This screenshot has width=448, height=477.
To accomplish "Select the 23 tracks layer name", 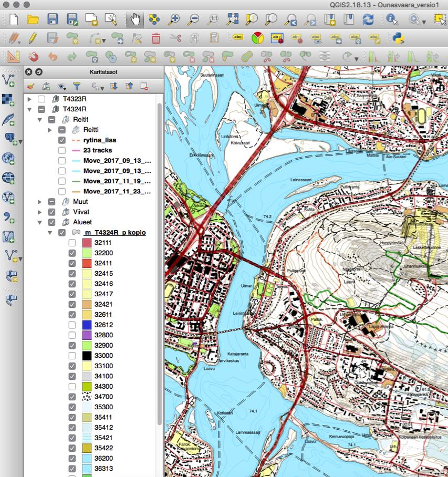I will [98, 150].
